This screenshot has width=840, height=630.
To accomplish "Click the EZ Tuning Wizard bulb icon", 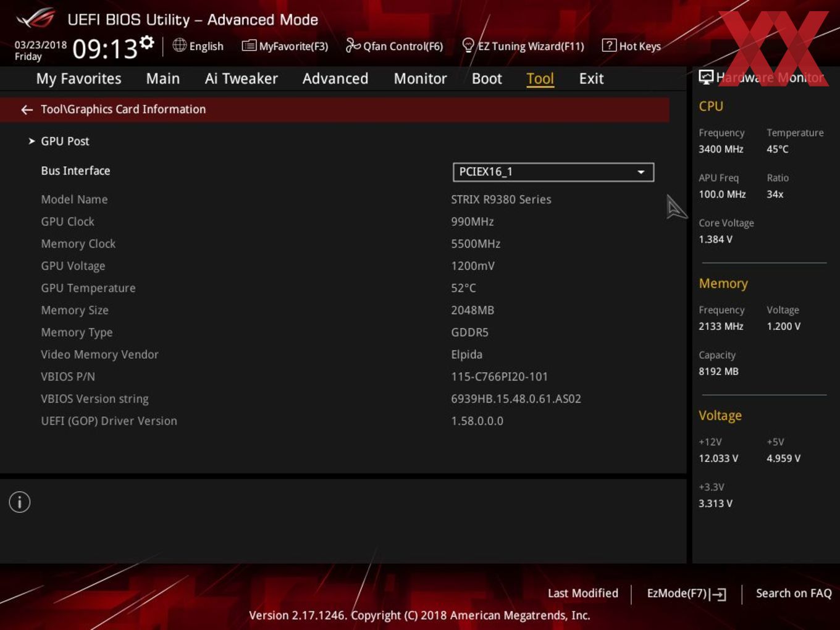I will point(468,45).
